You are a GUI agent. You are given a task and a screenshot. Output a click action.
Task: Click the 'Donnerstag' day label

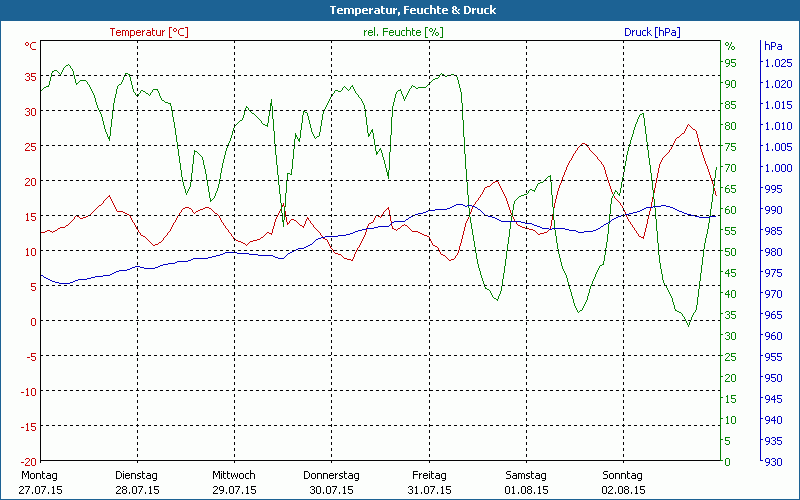coord(331,475)
